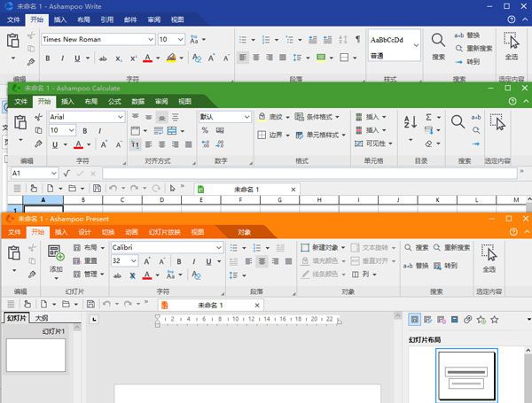Click the 搜索 magnifier icon in Ashampoo Write
The height and width of the screenshot is (403, 532).
438,41
